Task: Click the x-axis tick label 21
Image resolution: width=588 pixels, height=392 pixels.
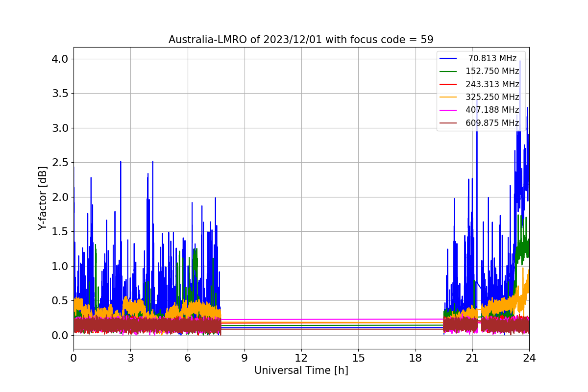Action: pyautogui.click(x=472, y=358)
